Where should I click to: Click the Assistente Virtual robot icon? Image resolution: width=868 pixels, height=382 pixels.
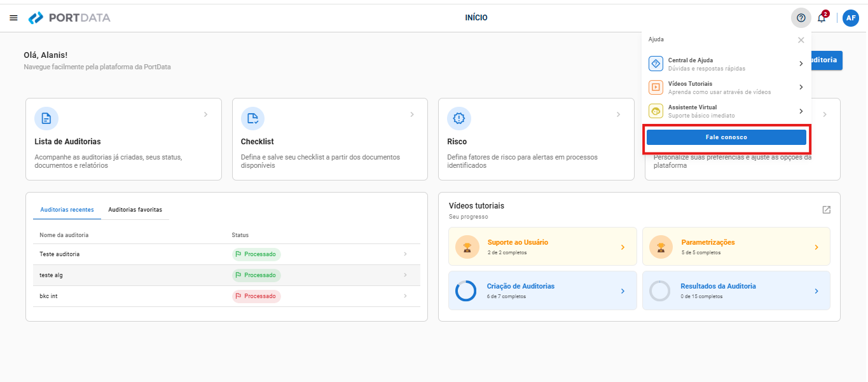(656, 111)
